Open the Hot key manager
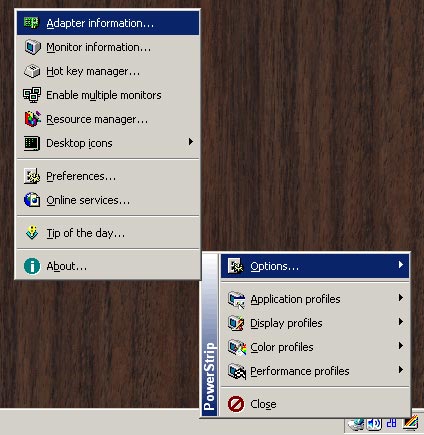 [108, 71]
